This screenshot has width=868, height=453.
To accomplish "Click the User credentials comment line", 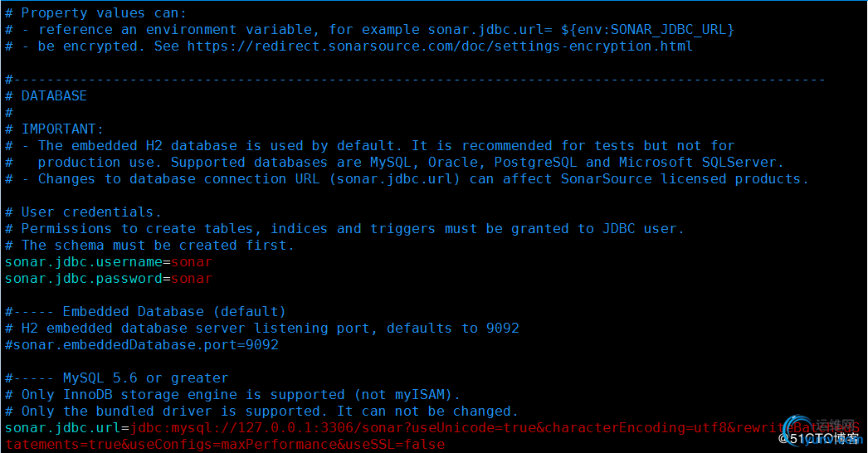I will 83,212.
